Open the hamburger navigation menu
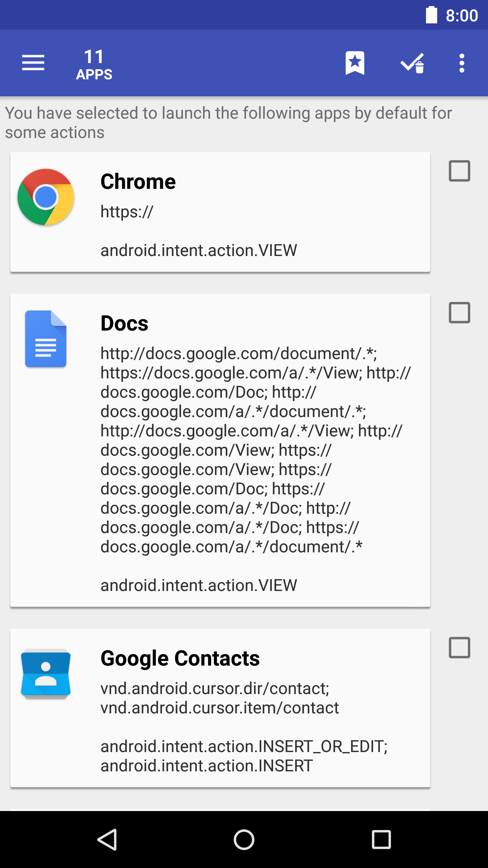Viewport: 488px width, 868px height. click(33, 63)
